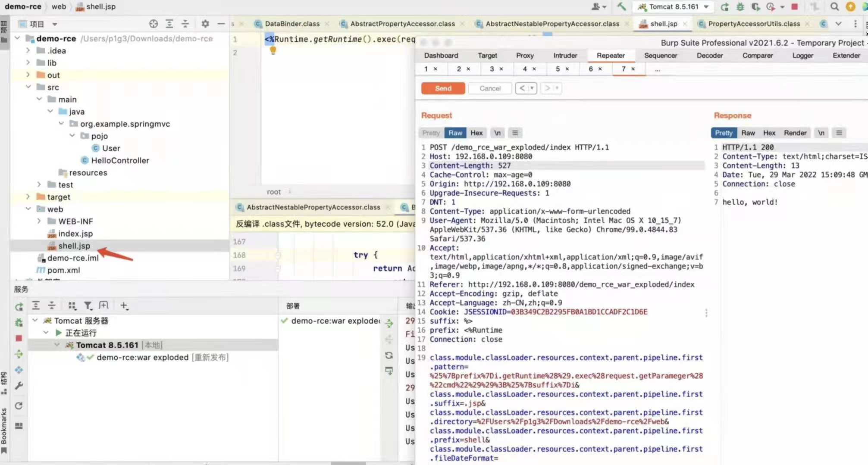Click the orange update arrow icon

[850, 6]
